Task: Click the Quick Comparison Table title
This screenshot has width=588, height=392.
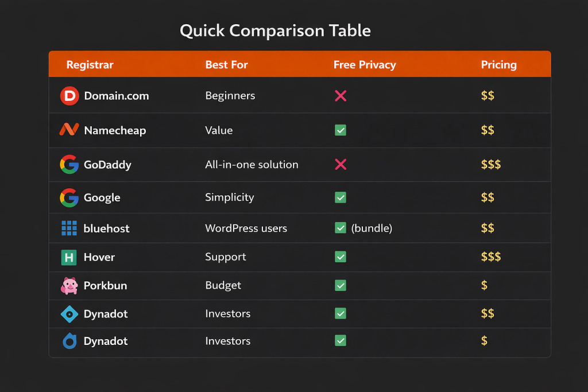Action: (275, 31)
